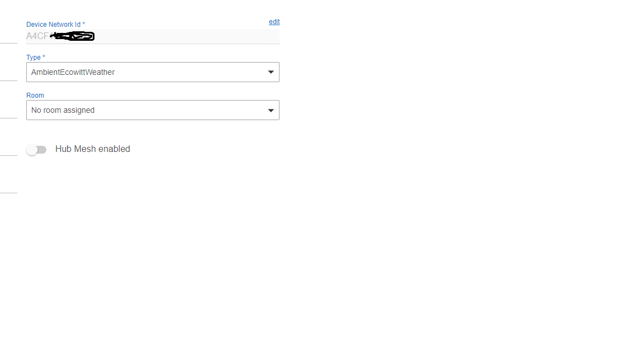Click the blacked-out scribble over the network ID
644x362 pixels.
coord(73,36)
